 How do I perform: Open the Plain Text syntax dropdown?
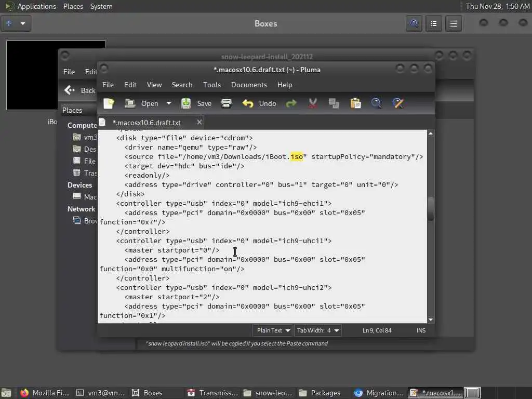tap(273, 330)
